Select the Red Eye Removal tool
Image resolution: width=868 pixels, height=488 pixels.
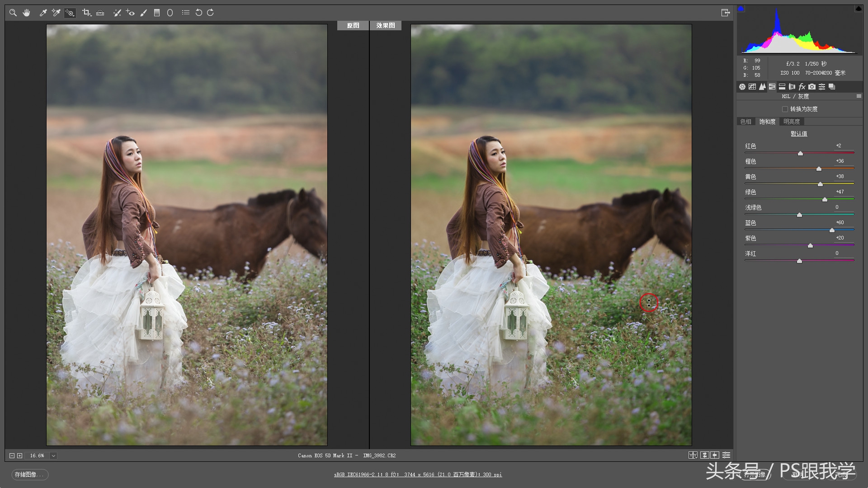click(130, 13)
